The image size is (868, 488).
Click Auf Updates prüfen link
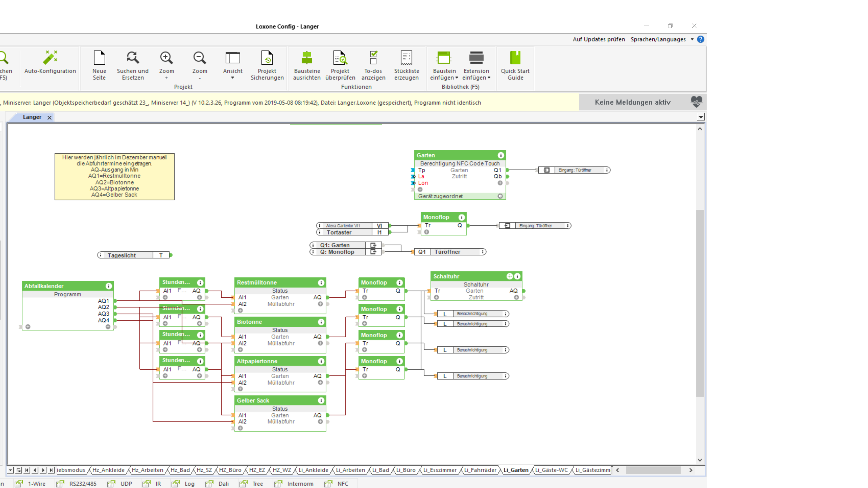(598, 39)
